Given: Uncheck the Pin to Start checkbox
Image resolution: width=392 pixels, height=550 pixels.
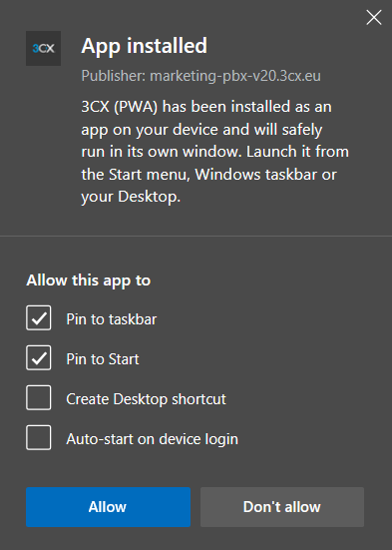Looking at the screenshot, I should click(39, 357).
